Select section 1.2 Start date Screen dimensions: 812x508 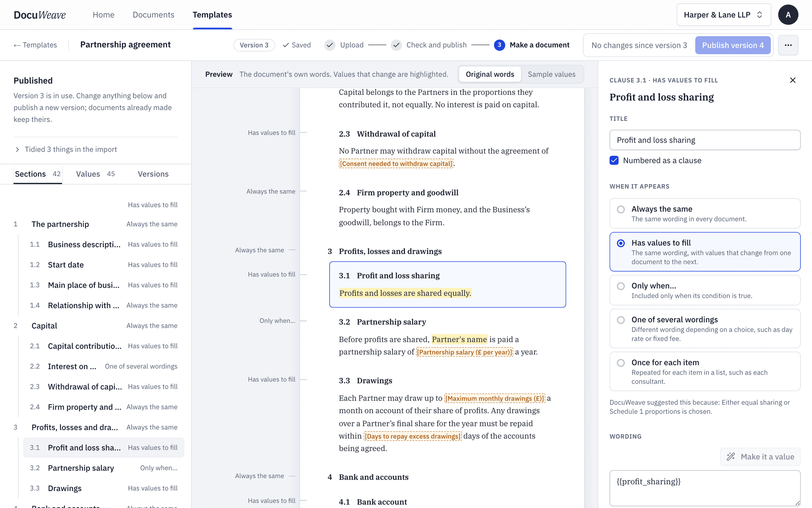tap(104, 264)
